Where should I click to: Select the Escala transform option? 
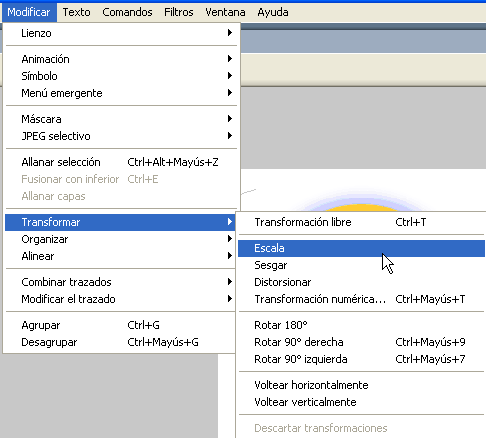361,248
